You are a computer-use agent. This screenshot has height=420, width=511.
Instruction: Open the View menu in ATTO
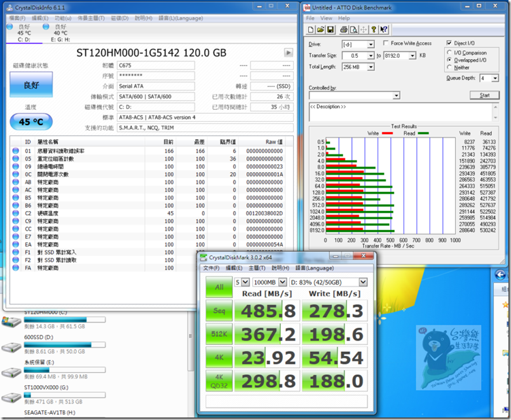click(x=326, y=18)
